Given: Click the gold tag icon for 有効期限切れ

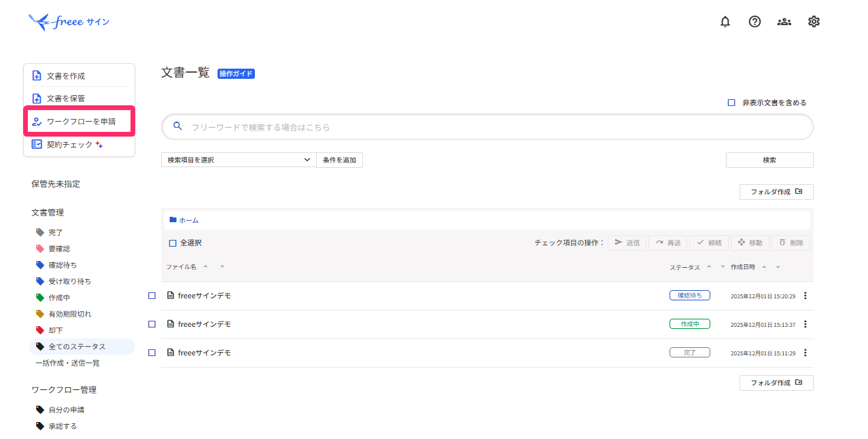Looking at the screenshot, I should (40, 314).
